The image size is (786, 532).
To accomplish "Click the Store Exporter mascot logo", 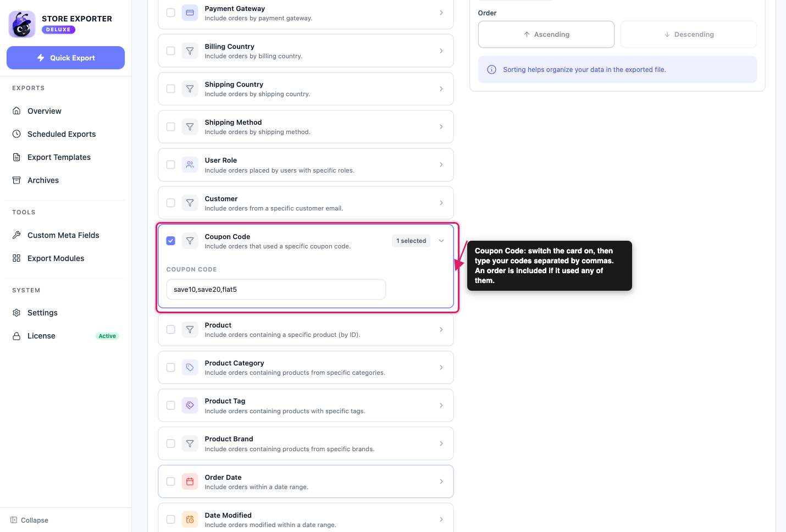I will (x=22, y=24).
